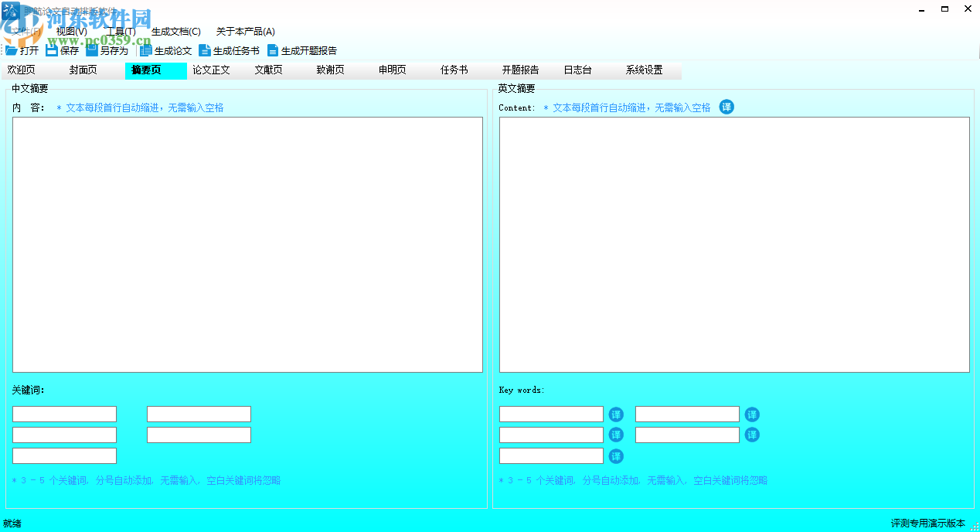
Task: Click translate icon for first English keyword
Action: [x=616, y=414]
